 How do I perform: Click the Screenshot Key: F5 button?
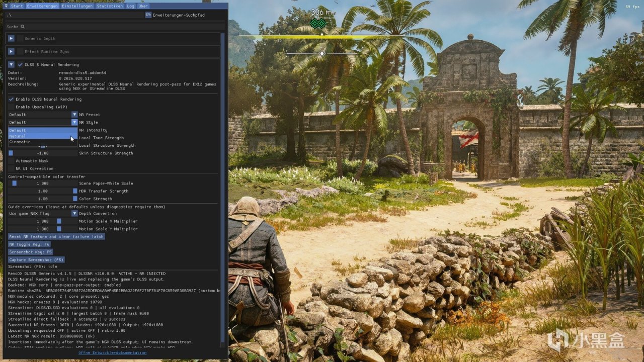coord(31,252)
